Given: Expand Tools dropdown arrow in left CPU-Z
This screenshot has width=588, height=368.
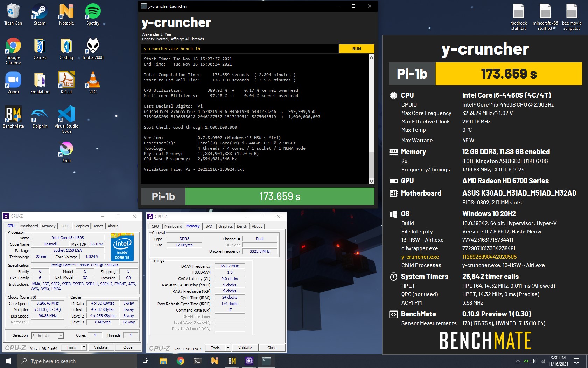Looking at the screenshot, I should click(84, 347).
